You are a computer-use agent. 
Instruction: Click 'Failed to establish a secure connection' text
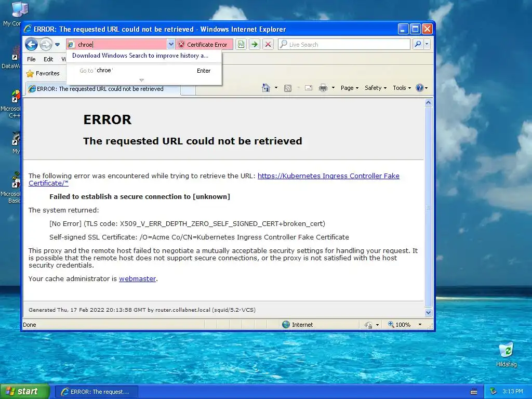140,196
